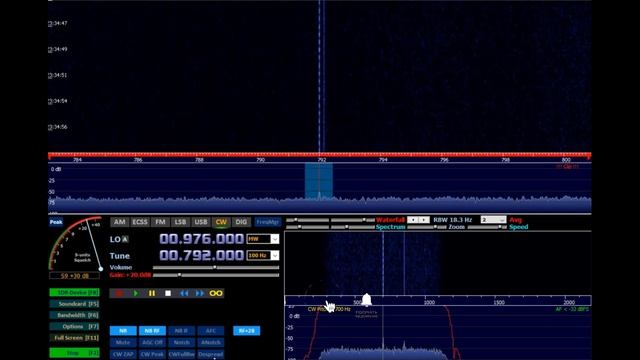This screenshot has width=640, height=360.
Task: Click the red Avg label
Action: click(x=516, y=220)
